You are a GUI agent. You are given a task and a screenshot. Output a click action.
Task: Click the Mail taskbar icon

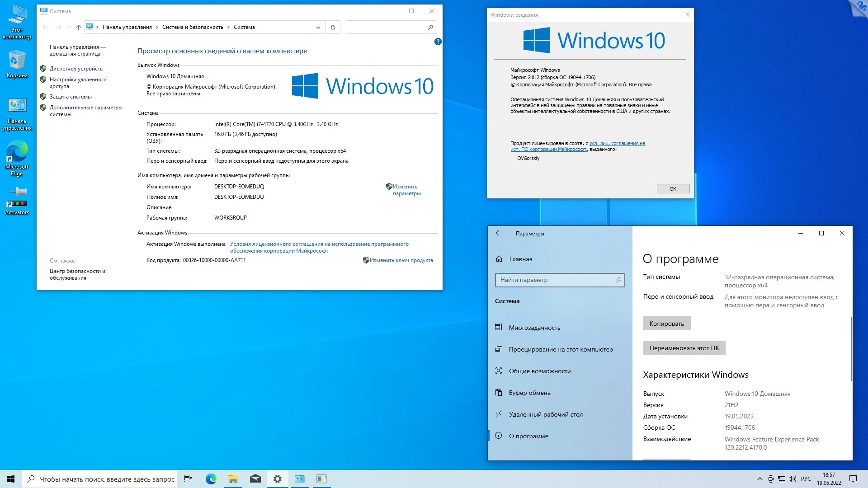255,479
